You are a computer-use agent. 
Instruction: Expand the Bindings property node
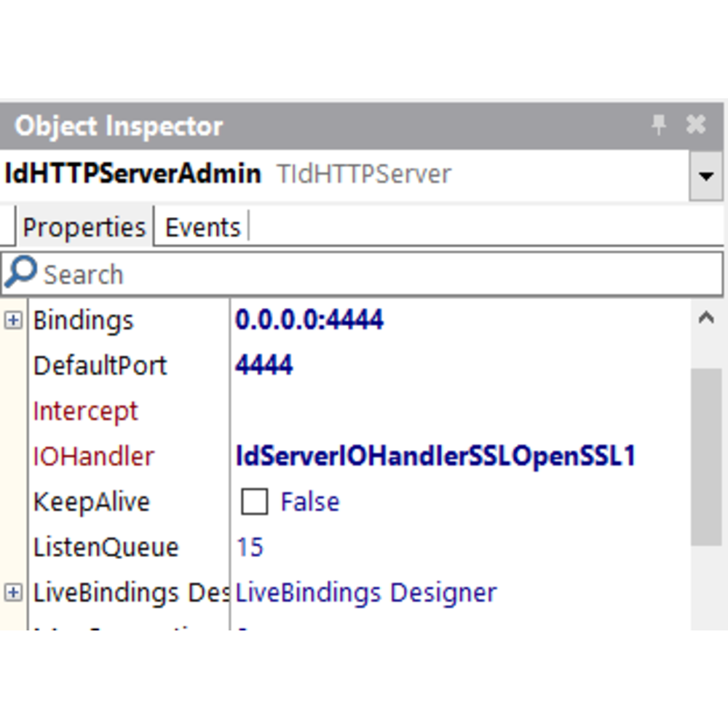click(13, 320)
